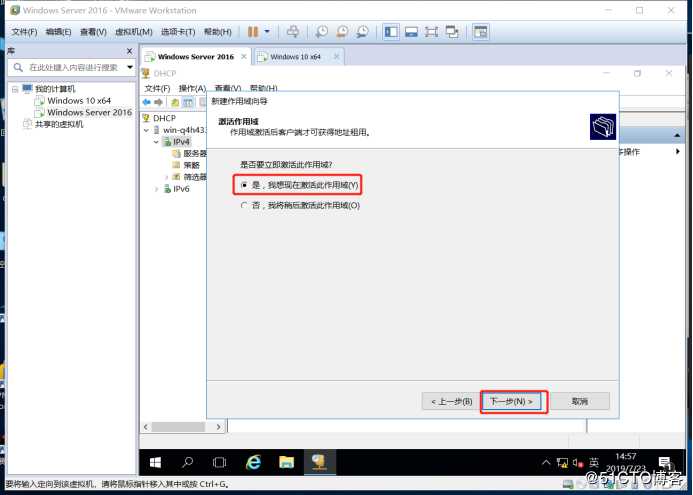The image size is (693, 495).
Task: Revert the virtual machine to a snapshot
Action: point(342,32)
